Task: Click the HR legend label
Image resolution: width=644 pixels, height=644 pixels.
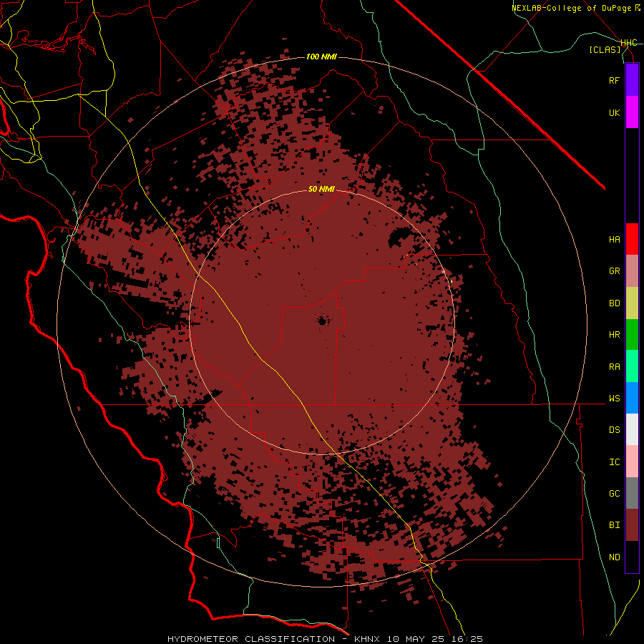Action: pos(615,335)
